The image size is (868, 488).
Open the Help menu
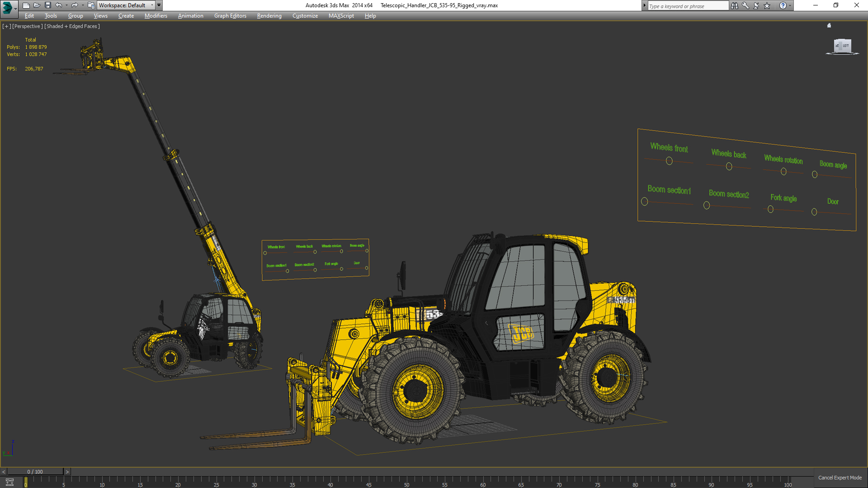(x=370, y=16)
